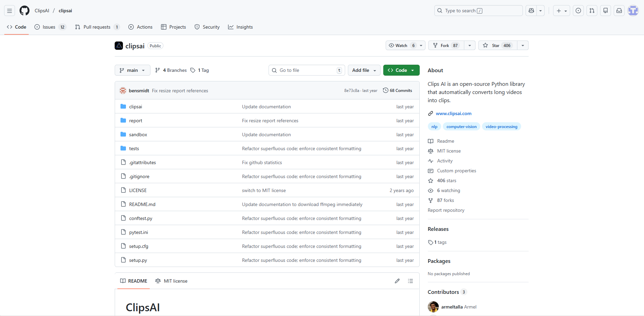Edit README with the pencil icon

397,281
